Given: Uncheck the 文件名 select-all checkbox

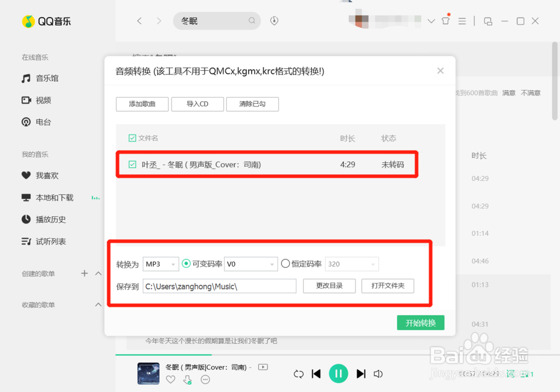Looking at the screenshot, I should 131,138.
